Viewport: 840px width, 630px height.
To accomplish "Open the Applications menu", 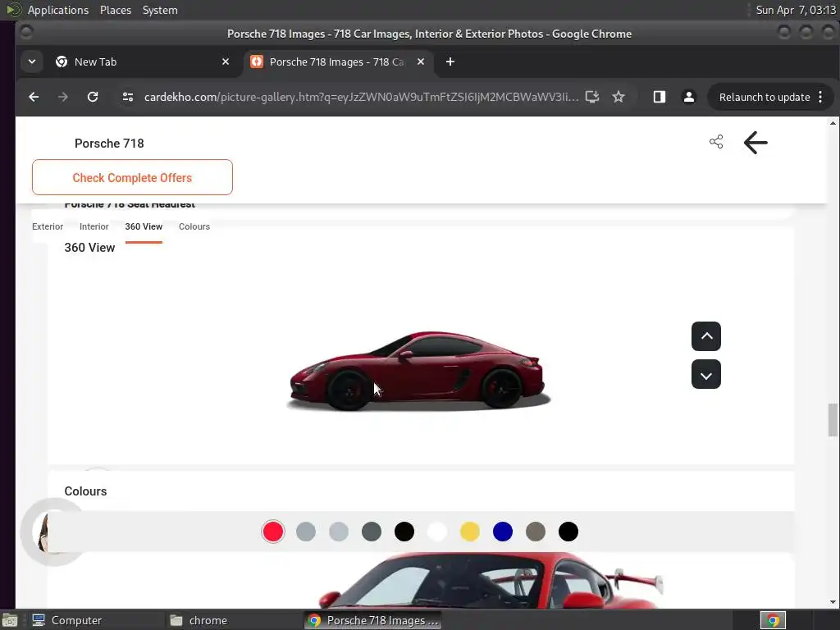I will tap(58, 10).
